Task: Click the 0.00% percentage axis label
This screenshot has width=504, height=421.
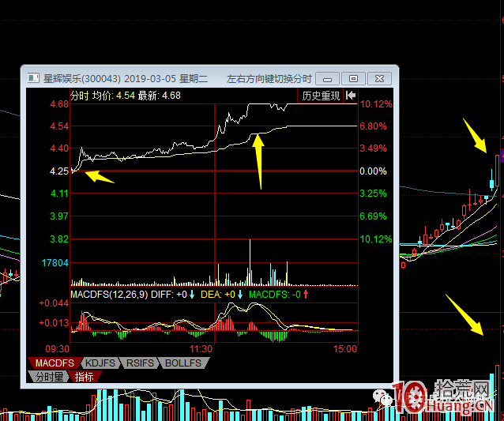Action: (x=373, y=171)
